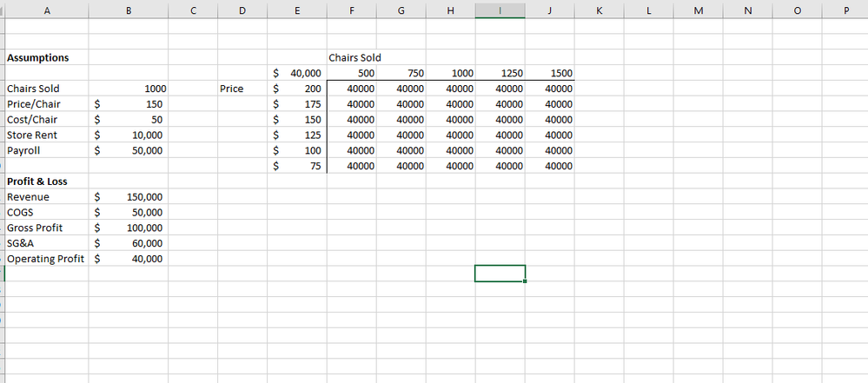This screenshot has height=383, width=868.
Task: Click 40000 at price 150 and 1000 chairs
Action: tap(451, 120)
